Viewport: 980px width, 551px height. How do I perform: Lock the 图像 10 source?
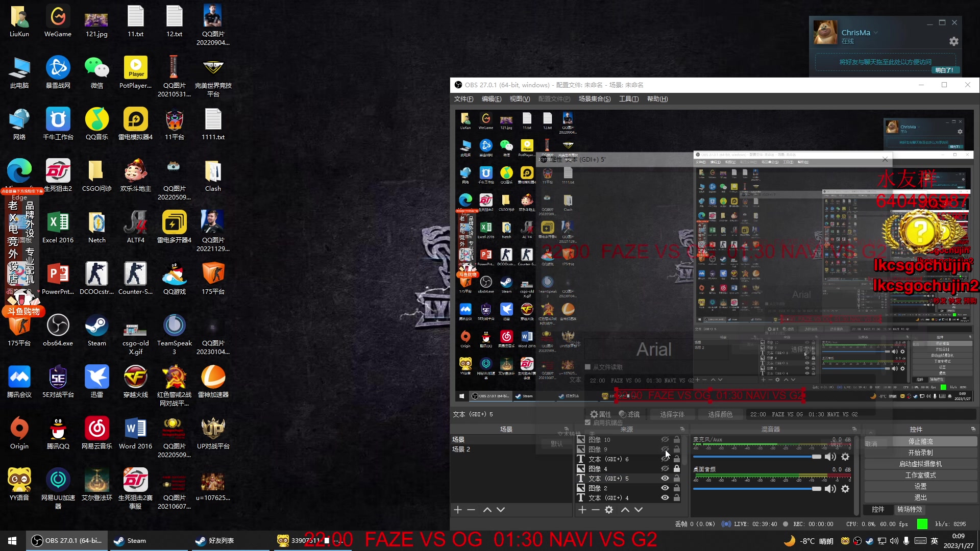pyautogui.click(x=677, y=439)
